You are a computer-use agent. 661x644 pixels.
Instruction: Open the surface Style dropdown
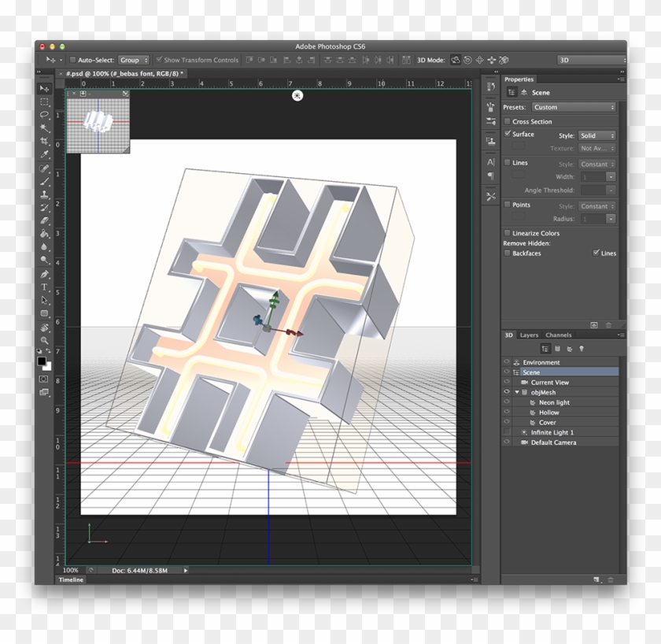coord(596,135)
